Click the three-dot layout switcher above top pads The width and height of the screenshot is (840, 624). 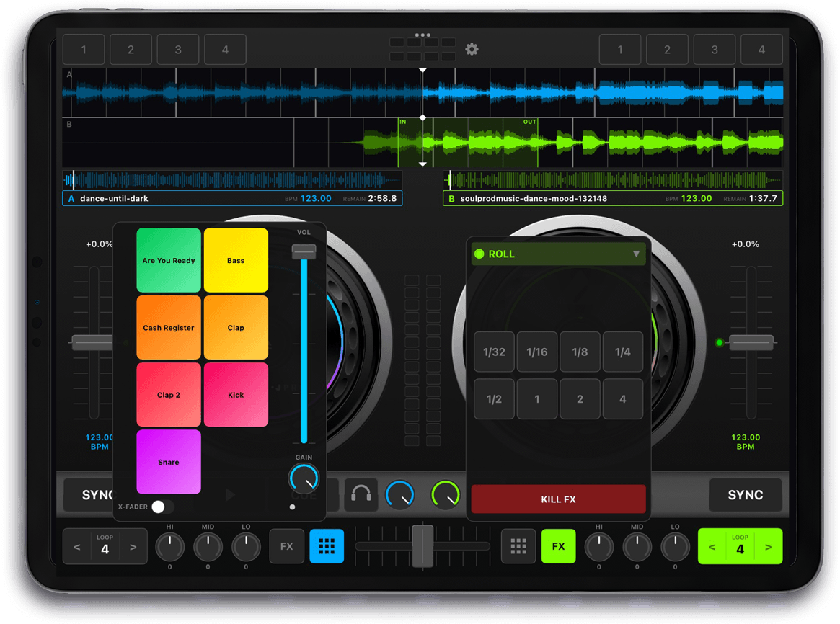tap(422, 35)
